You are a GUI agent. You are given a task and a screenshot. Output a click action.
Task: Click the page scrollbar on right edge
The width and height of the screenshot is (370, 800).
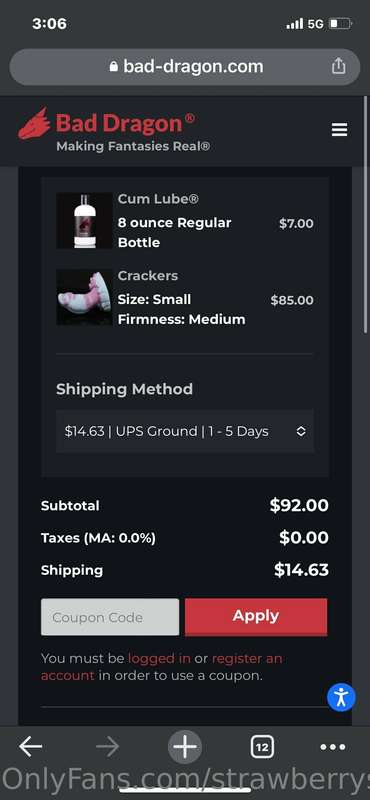(365, 214)
